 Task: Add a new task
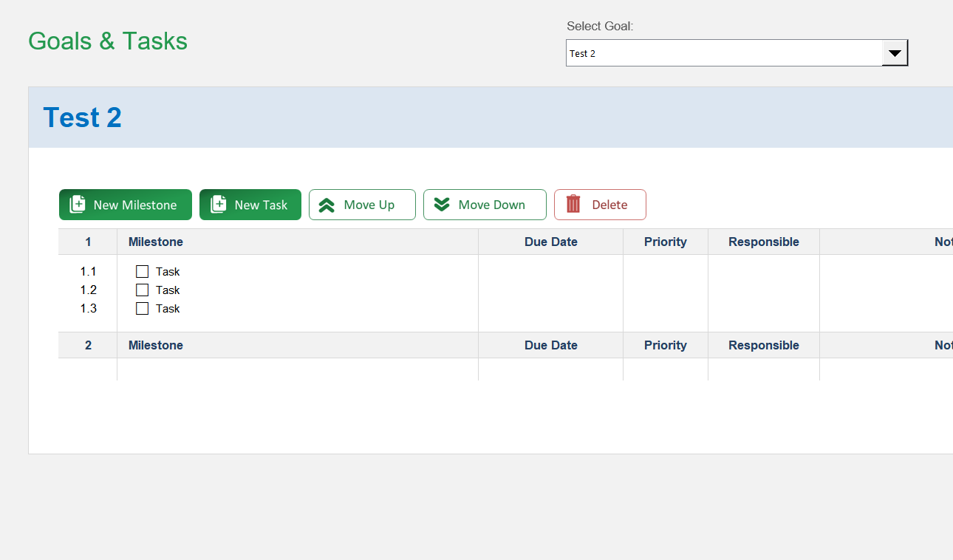tap(250, 205)
